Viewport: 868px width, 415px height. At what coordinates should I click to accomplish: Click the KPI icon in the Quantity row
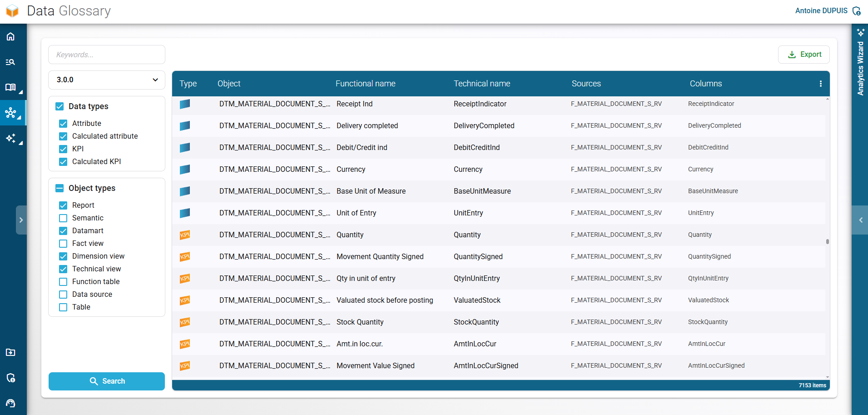(x=185, y=235)
